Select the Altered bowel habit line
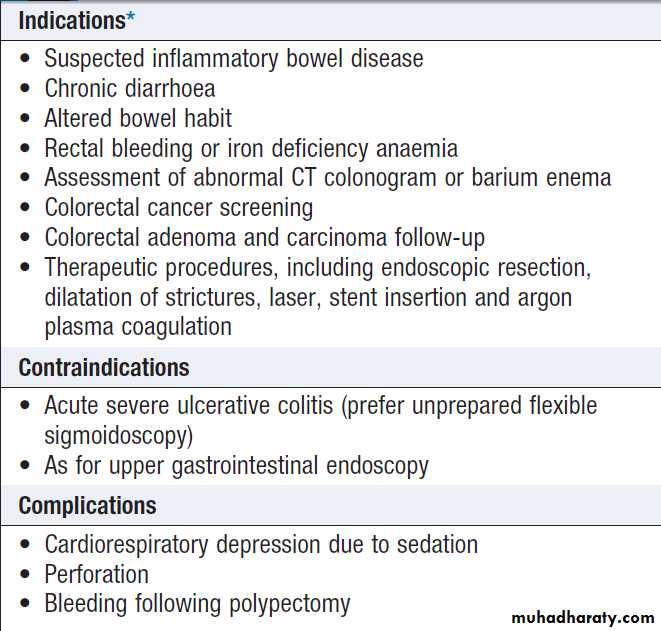661x631 pixels. (x=138, y=119)
